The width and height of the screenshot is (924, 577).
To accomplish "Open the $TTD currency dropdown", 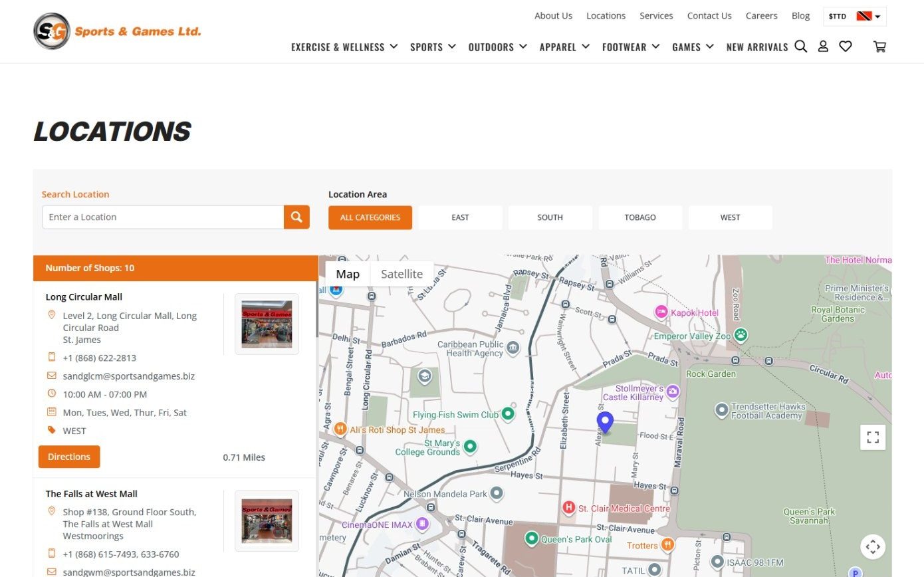I will pyautogui.click(x=855, y=16).
